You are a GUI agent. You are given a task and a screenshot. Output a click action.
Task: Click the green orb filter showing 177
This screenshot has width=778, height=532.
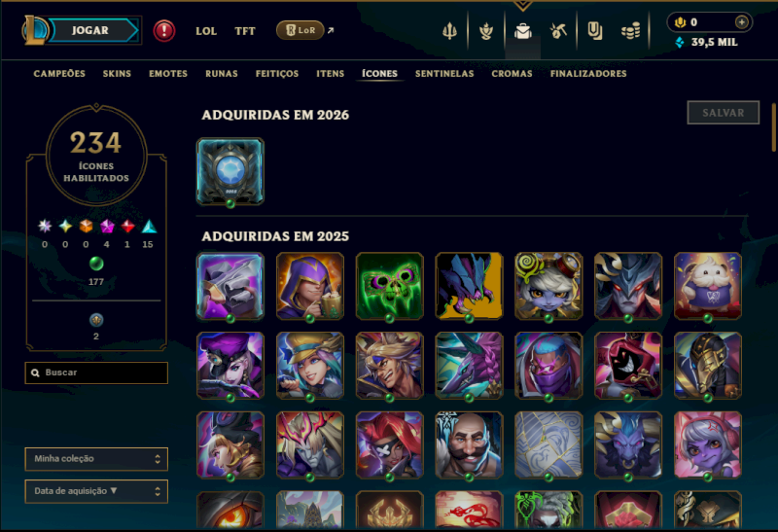click(95, 264)
